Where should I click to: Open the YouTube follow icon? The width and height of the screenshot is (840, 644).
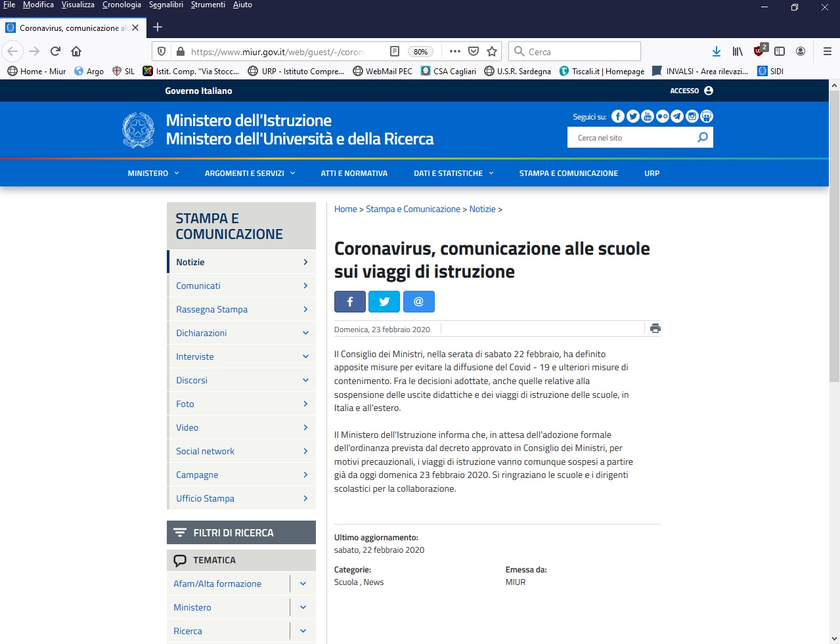click(648, 116)
